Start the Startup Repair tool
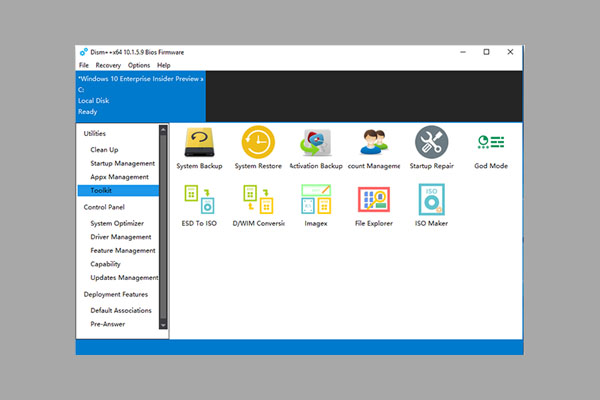The height and width of the screenshot is (400, 600). coord(432,143)
